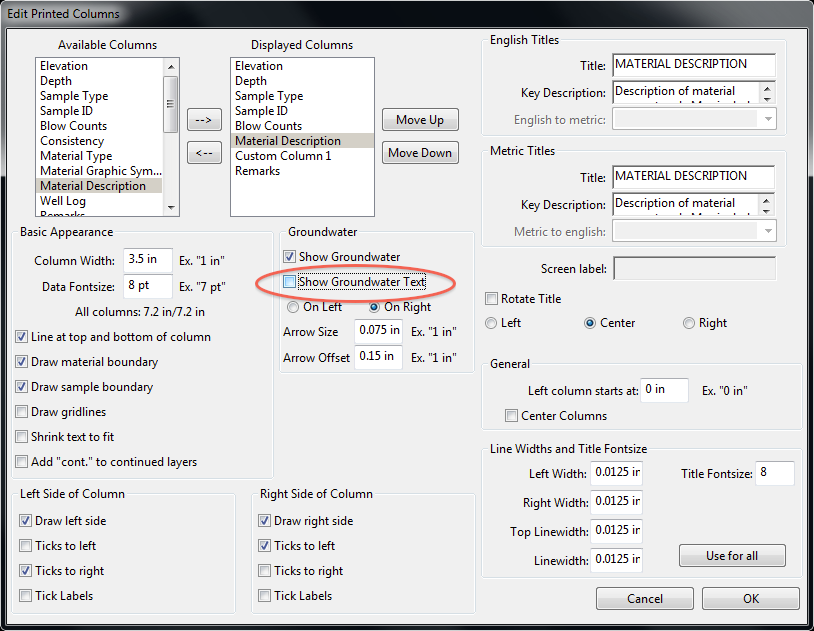Click the right arrow add-column button
The image size is (814, 631).
tap(204, 120)
